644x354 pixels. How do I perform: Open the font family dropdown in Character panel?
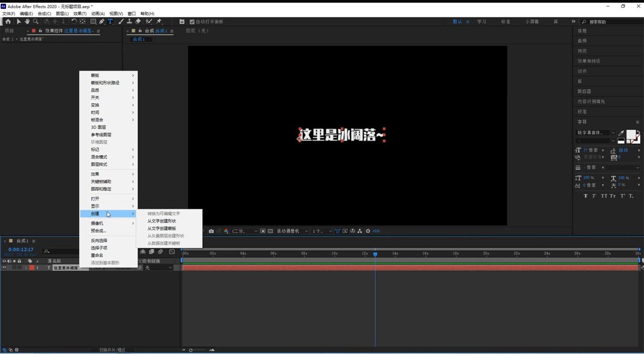[x=612, y=133]
